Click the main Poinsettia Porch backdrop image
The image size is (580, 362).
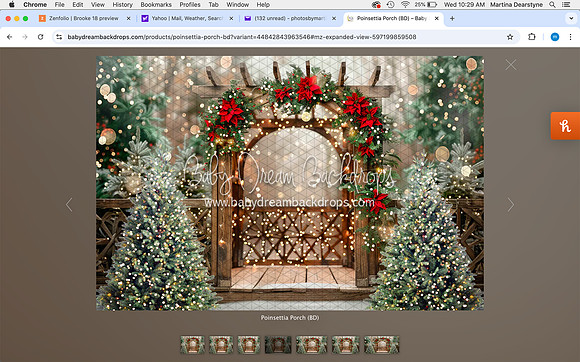[x=290, y=183]
